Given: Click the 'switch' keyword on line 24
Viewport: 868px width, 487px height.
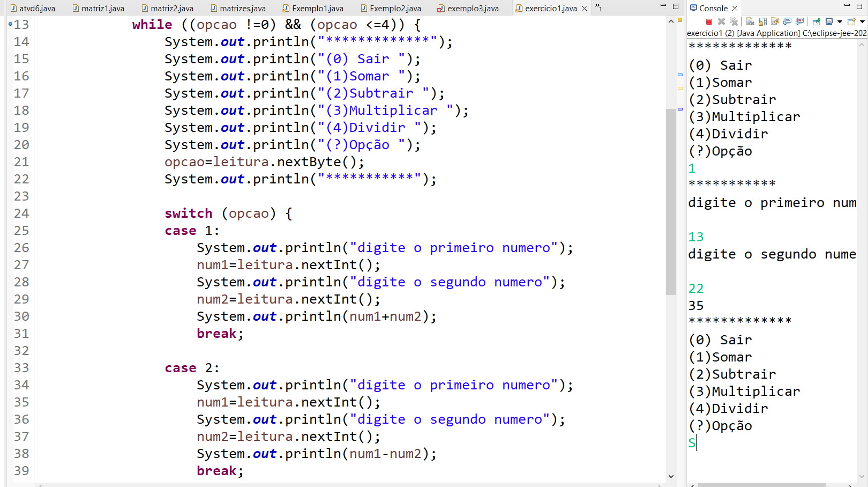Looking at the screenshot, I should pyautogui.click(x=189, y=213).
